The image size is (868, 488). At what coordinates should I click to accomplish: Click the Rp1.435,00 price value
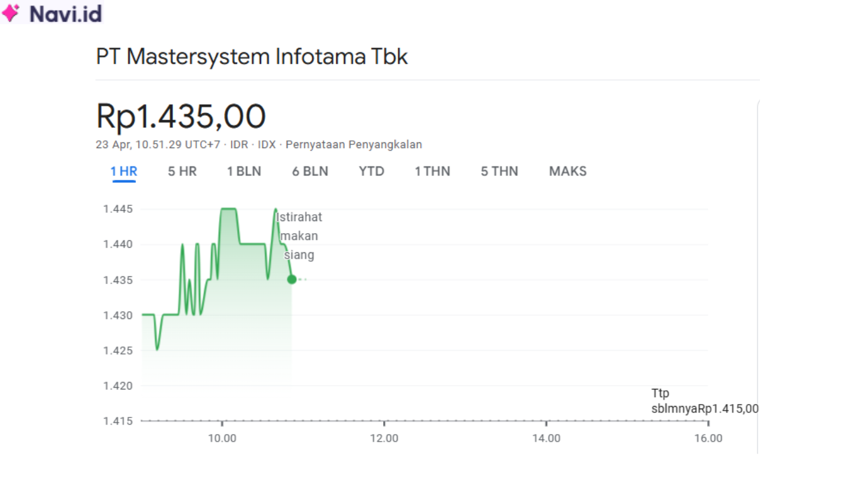click(181, 116)
